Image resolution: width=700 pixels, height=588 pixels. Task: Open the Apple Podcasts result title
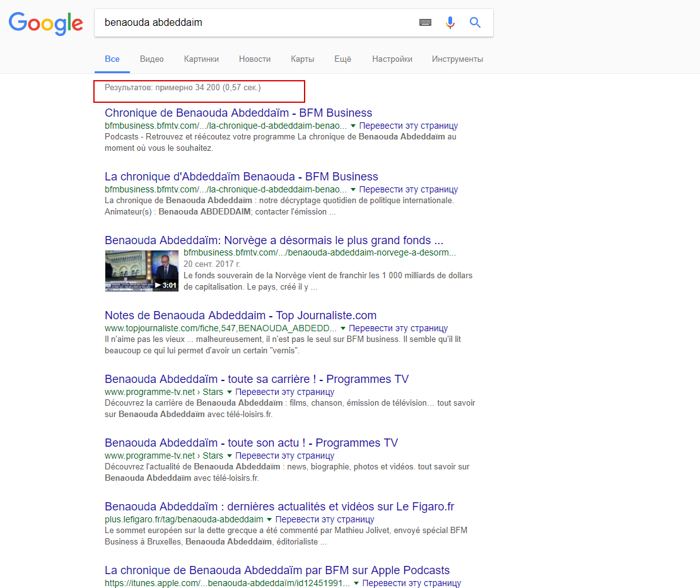pos(277,571)
